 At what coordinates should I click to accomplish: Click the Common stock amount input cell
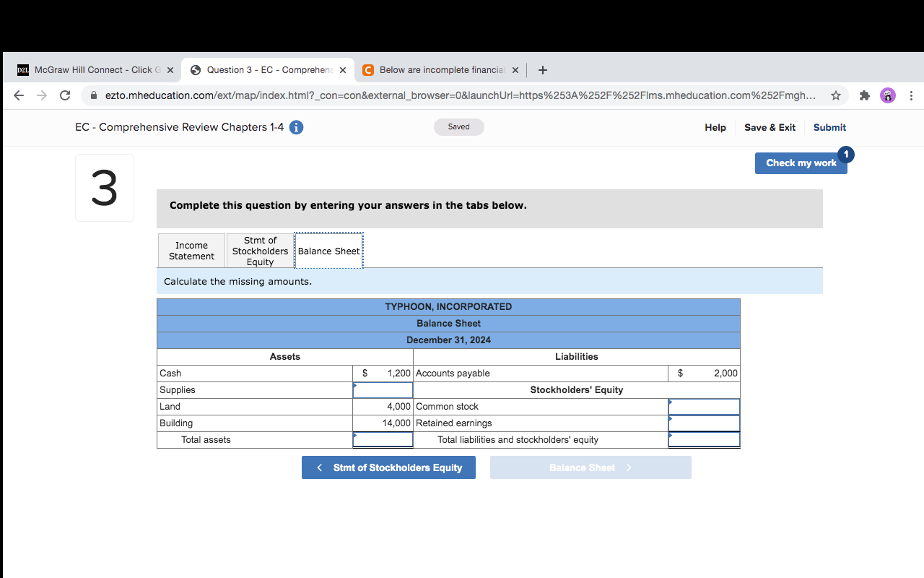pyautogui.click(x=704, y=407)
